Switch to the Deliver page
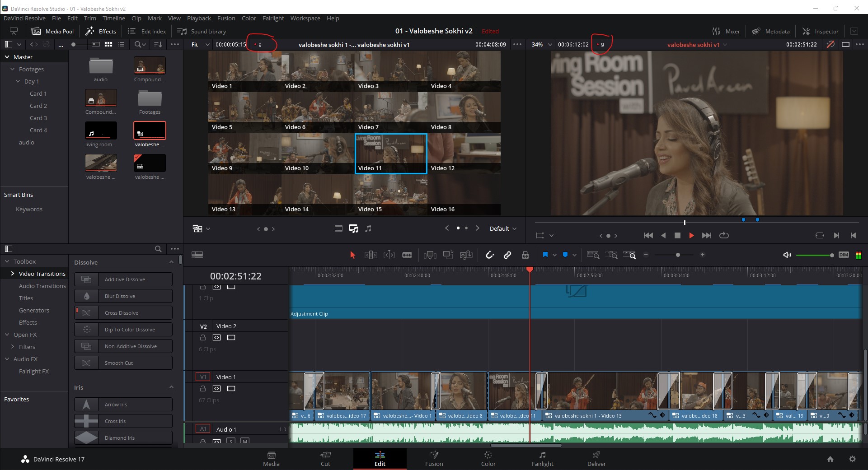 coord(596,459)
